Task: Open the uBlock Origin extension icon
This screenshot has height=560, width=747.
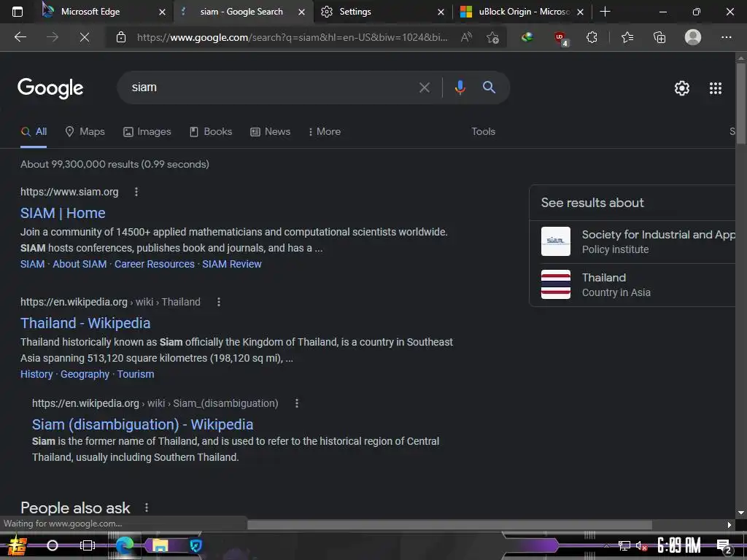Action: (x=561, y=38)
